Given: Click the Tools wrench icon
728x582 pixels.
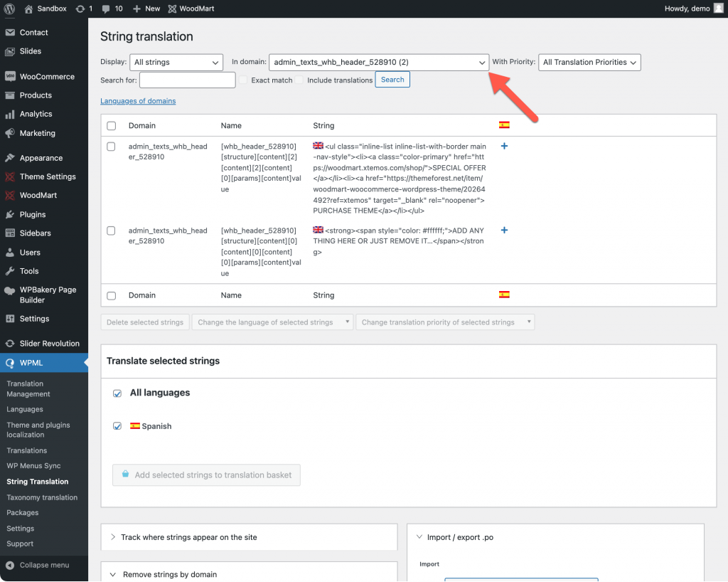Looking at the screenshot, I should click(10, 271).
